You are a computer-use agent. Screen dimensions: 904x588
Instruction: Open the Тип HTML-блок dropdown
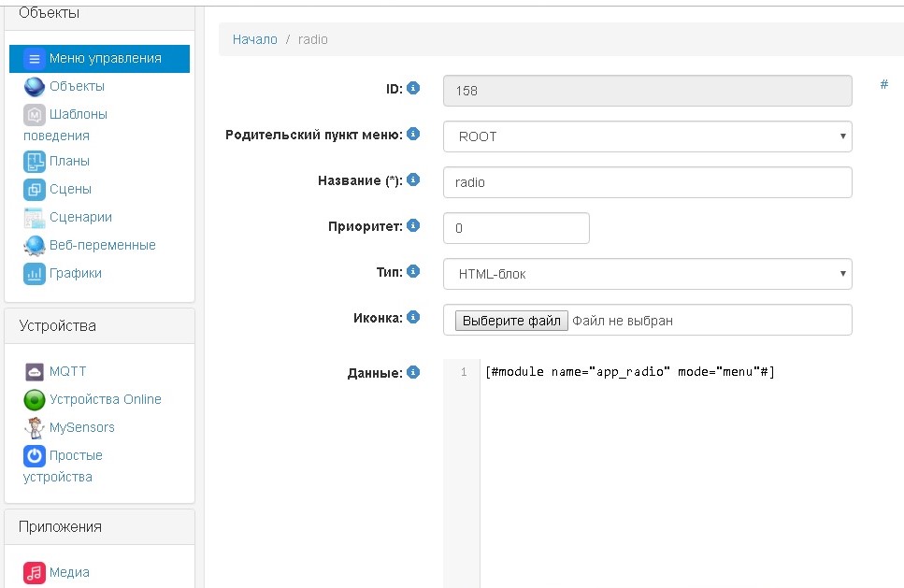click(x=647, y=274)
